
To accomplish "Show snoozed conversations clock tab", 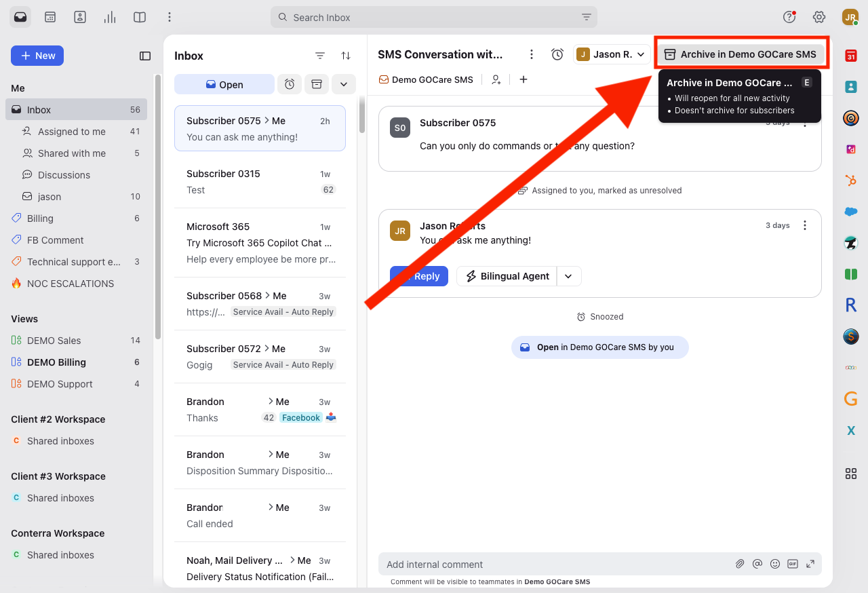I will (x=290, y=84).
